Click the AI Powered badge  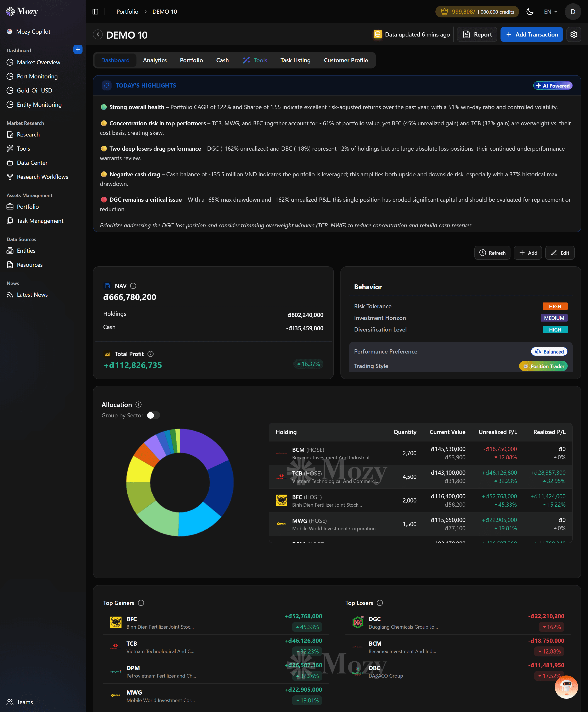553,85
